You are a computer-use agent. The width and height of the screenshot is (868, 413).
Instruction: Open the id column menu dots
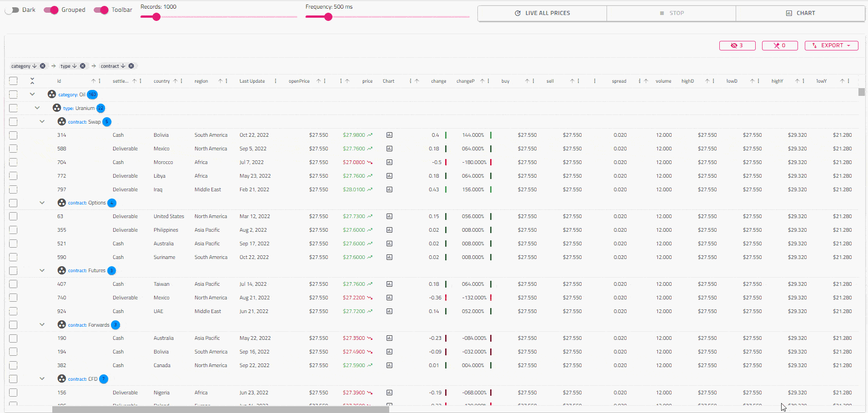(x=100, y=81)
